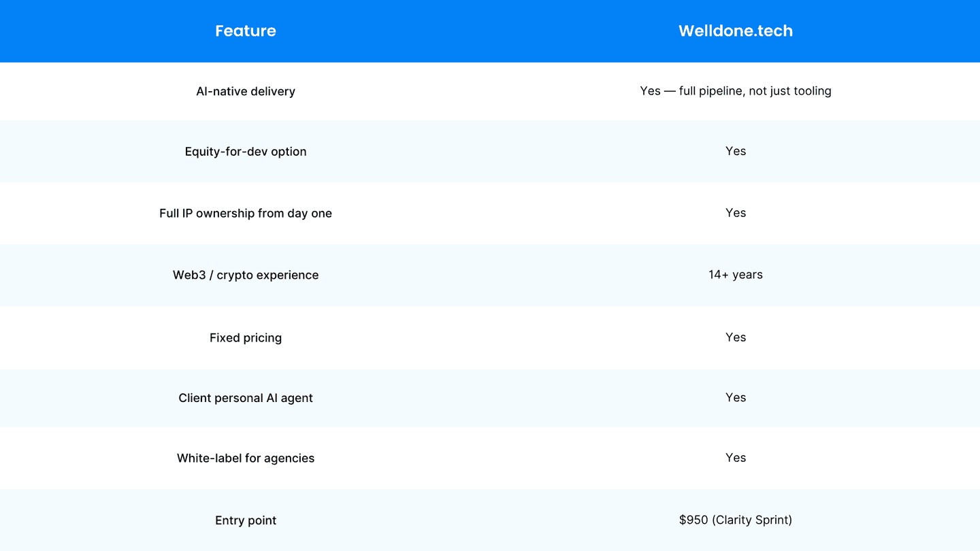Click Yes value for Client personal AI agent

click(736, 397)
